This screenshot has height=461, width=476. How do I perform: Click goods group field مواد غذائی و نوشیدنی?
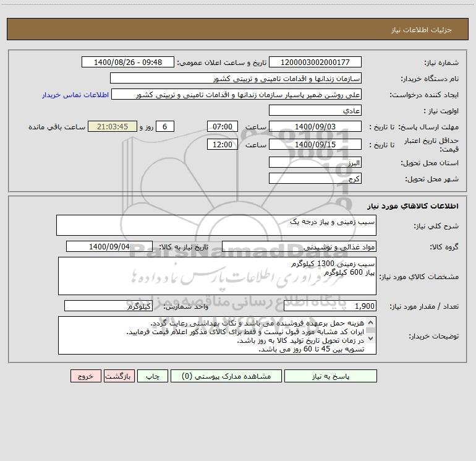tap(299, 246)
